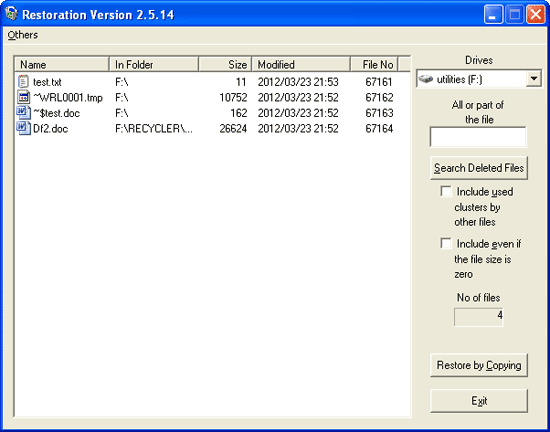Focus the All or part of the file field

[x=478, y=137]
